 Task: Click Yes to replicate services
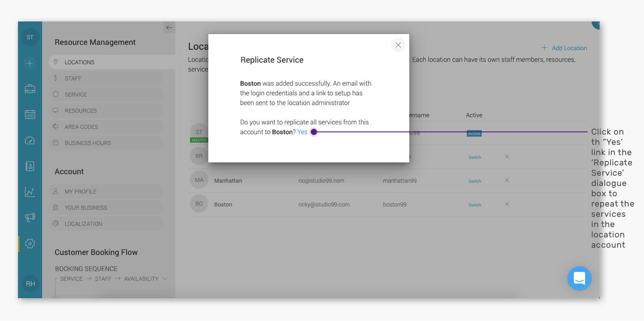[302, 132]
